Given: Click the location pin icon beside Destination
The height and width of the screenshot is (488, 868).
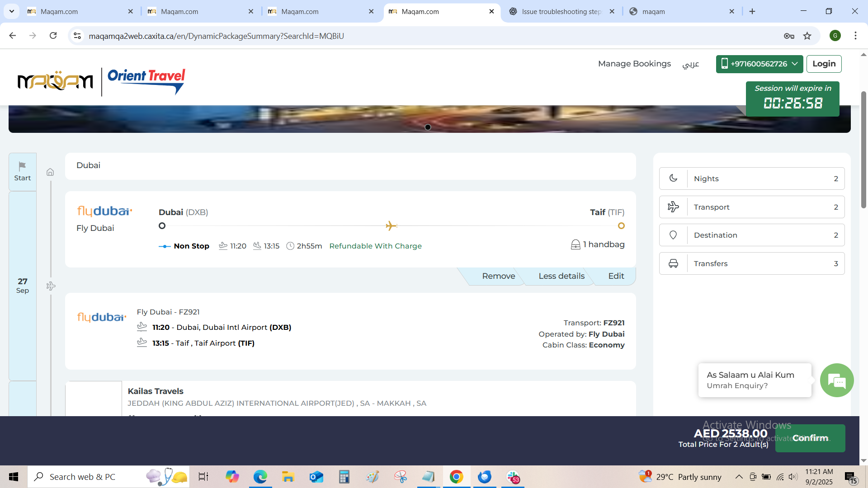Looking at the screenshot, I should coord(673,235).
